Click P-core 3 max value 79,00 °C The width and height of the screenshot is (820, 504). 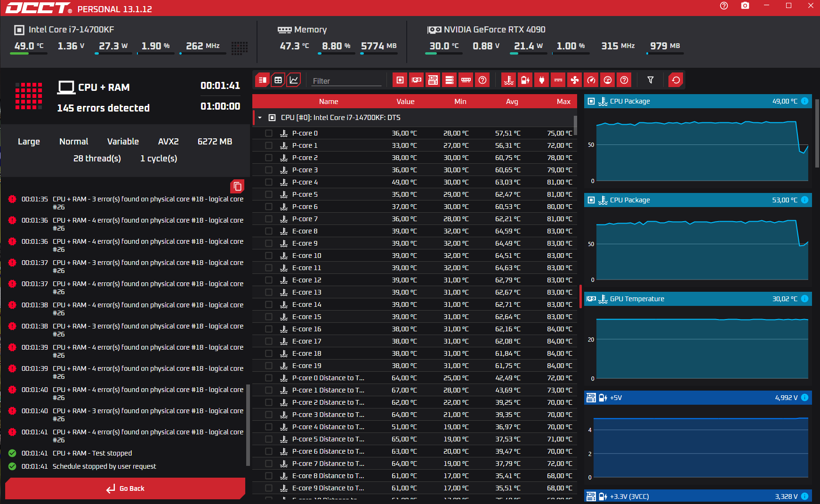click(x=559, y=170)
